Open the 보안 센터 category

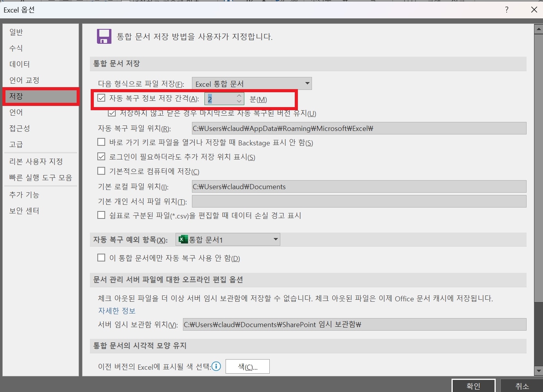[x=24, y=211]
